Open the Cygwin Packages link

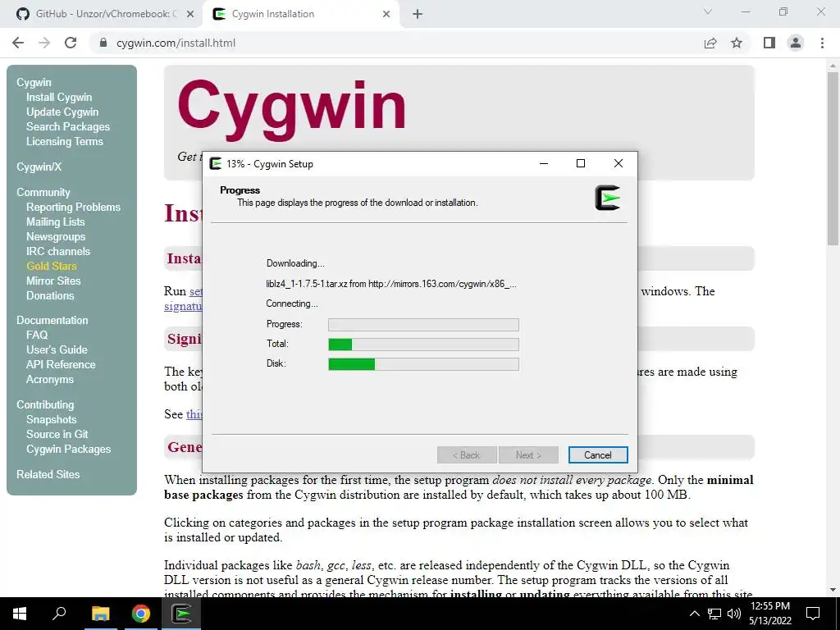click(69, 449)
